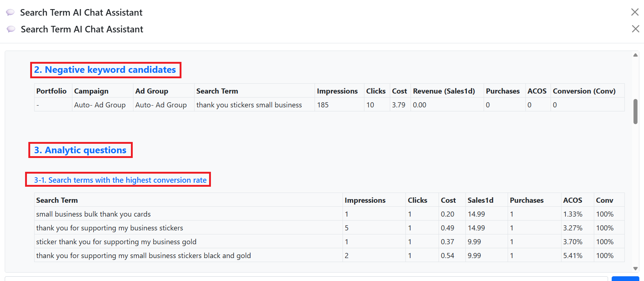Image resolution: width=644 pixels, height=281 pixels.
Task: Click 'sticker thank you for supporting my business gold'
Action: click(116, 242)
